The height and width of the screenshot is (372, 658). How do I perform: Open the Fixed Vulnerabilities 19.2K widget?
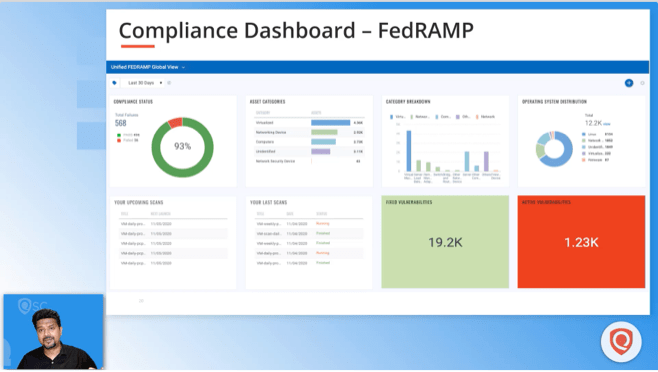click(445, 242)
